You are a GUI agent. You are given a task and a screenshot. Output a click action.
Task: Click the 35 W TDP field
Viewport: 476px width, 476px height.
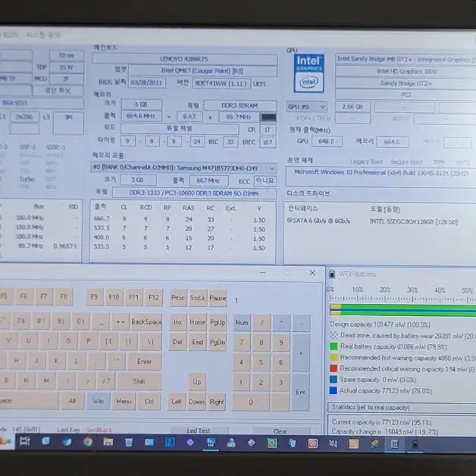click(x=67, y=67)
